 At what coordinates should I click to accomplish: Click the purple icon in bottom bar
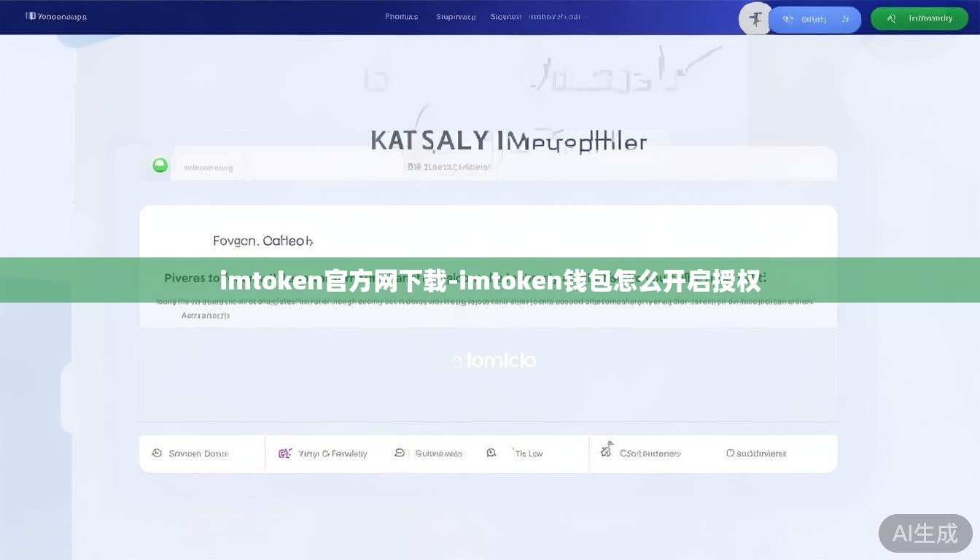click(284, 454)
